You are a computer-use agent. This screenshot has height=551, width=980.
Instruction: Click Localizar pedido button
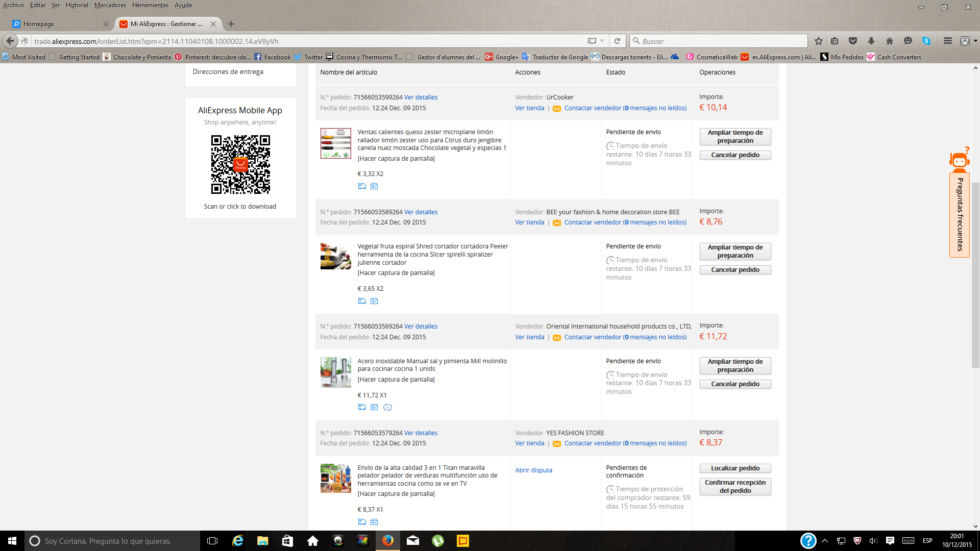tap(735, 468)
